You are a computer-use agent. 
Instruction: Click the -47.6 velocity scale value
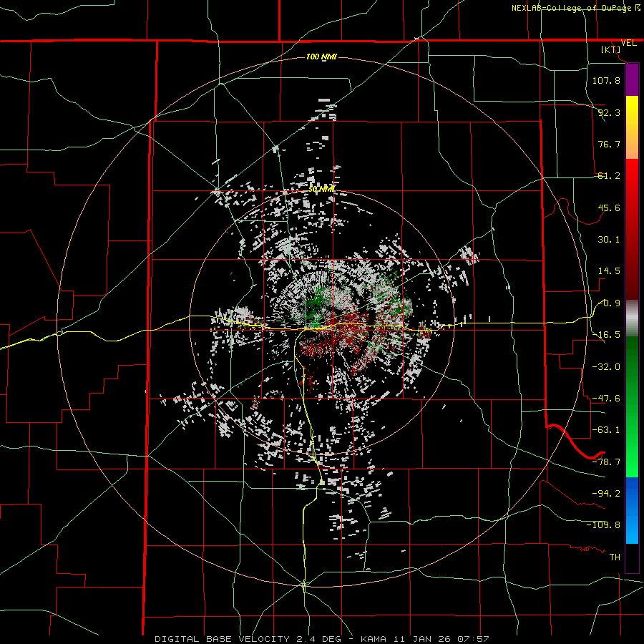tap(606, 399)
